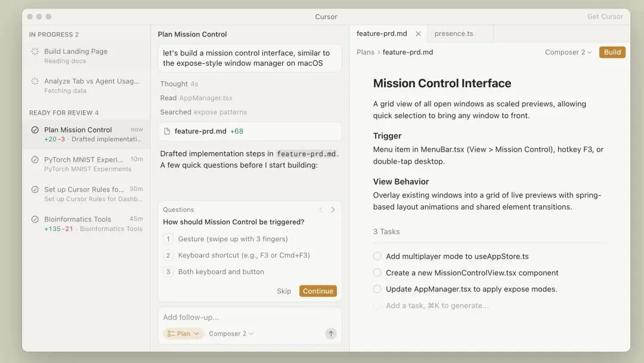Viewport: 644px width, 363px height.
Task: Click the Build Landing Page spinner icon
Action: (x=35, y=51)
